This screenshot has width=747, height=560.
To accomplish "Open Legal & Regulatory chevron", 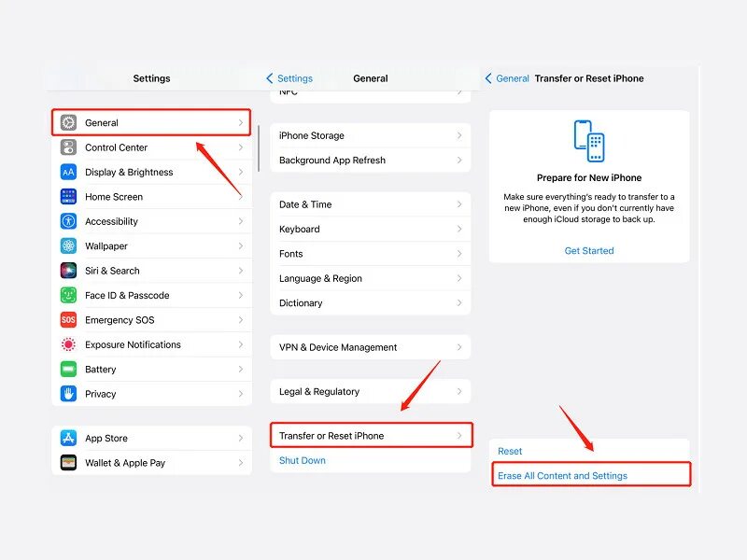I will [459, 391].
